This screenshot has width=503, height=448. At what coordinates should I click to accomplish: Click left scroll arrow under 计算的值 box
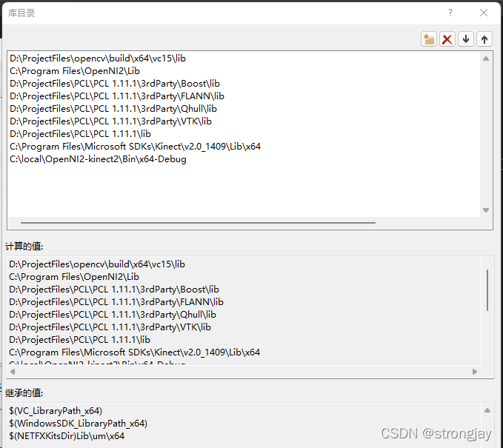coord(13,372)
